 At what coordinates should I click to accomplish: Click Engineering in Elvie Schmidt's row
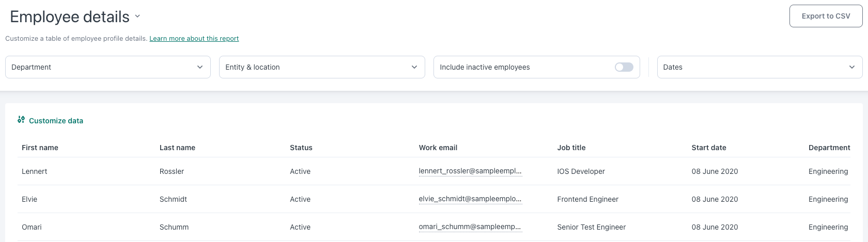coord(828,199)
